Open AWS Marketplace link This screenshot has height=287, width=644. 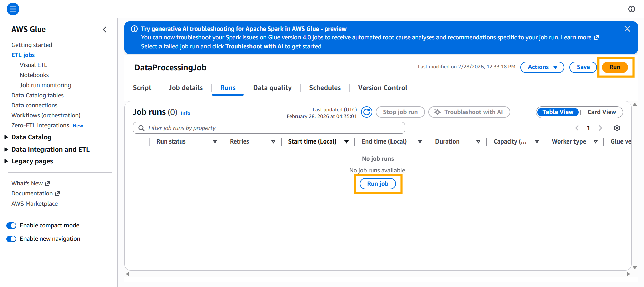pyautogui.click(x=35, y=204)
